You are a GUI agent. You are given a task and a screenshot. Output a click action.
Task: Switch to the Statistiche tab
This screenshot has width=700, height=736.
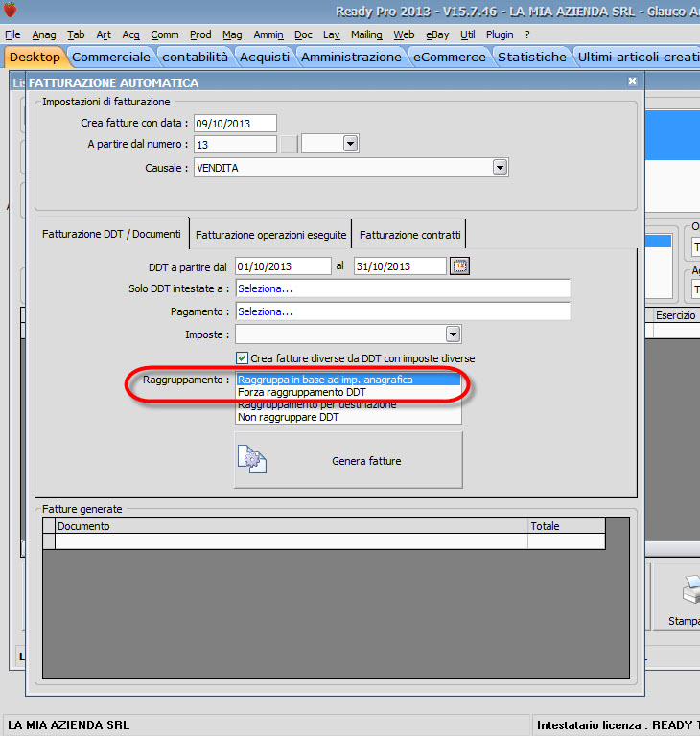coord(532,57)
